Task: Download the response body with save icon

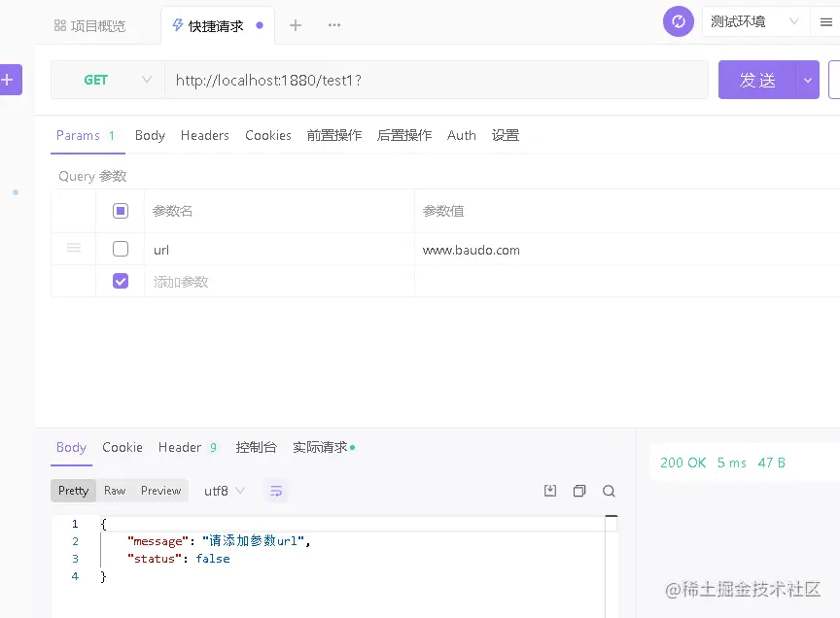Action: click(x=550, y=491)
